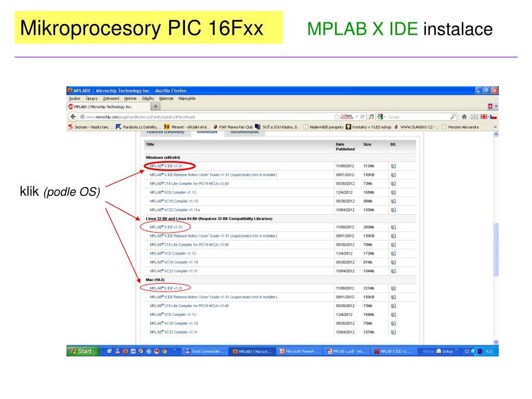Reload the page with the refresh icon
The width and height of the screenshot is (532, 399).
pyautogui.click(x=362, y=117)
